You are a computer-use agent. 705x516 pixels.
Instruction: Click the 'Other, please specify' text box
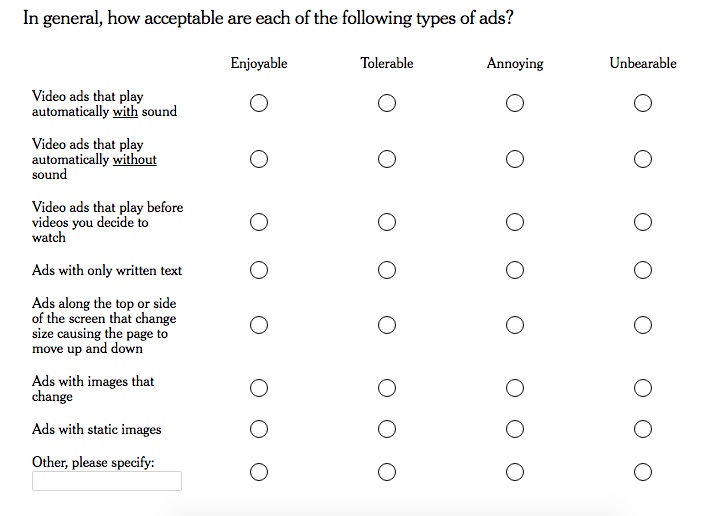107,481
